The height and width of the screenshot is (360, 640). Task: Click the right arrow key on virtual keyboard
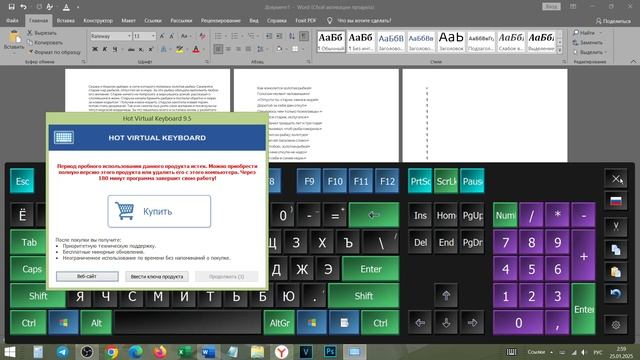tap(472, 323)
